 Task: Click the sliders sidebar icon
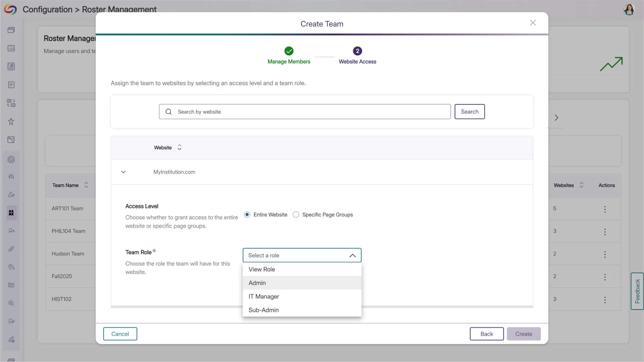(x=11, y=176)
